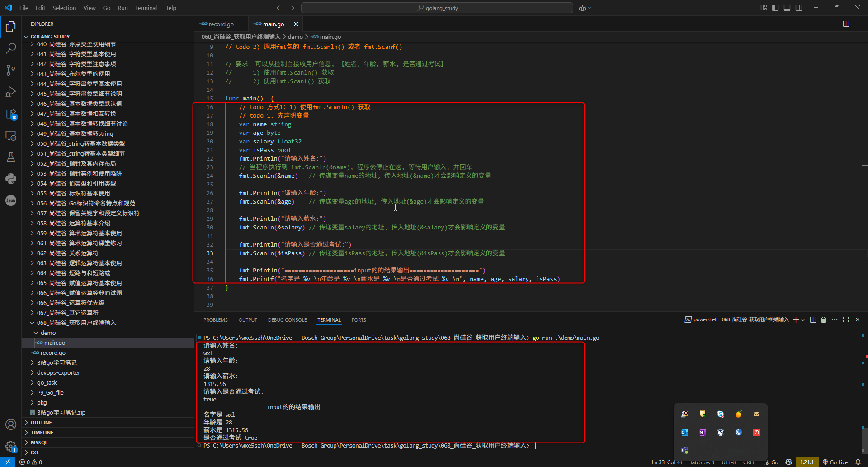Switch to the DEBUG CONSOLE panel tab

point(287,320)
